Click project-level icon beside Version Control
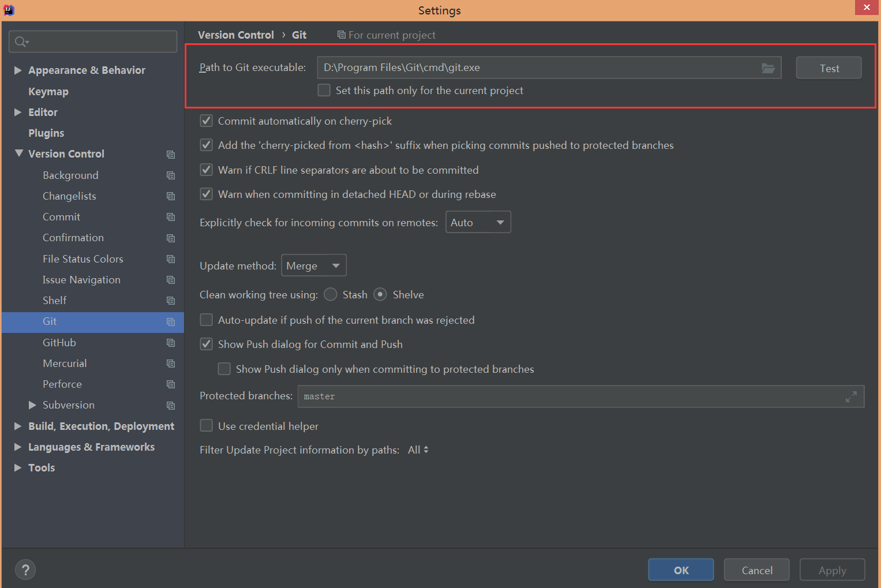 pos(171,155)
